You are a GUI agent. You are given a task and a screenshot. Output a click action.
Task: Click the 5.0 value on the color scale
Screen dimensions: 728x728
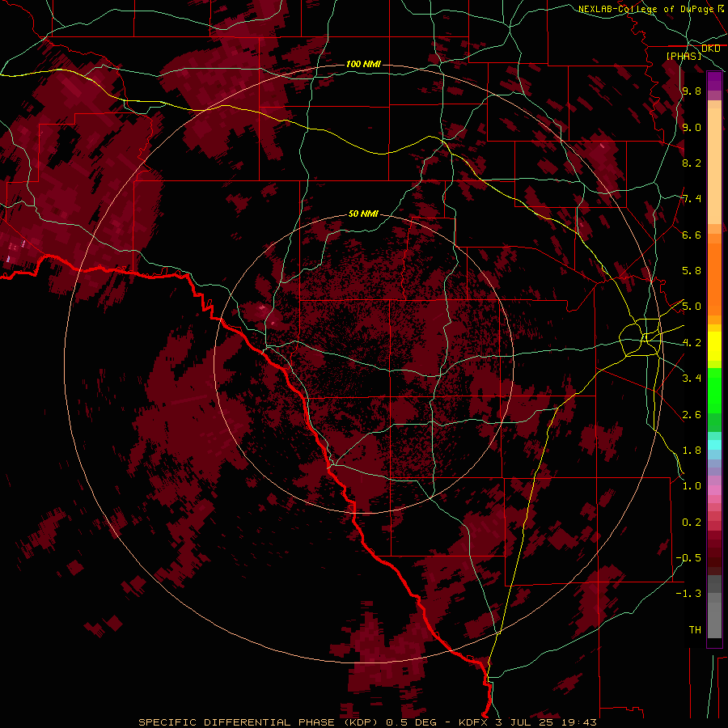692,307
